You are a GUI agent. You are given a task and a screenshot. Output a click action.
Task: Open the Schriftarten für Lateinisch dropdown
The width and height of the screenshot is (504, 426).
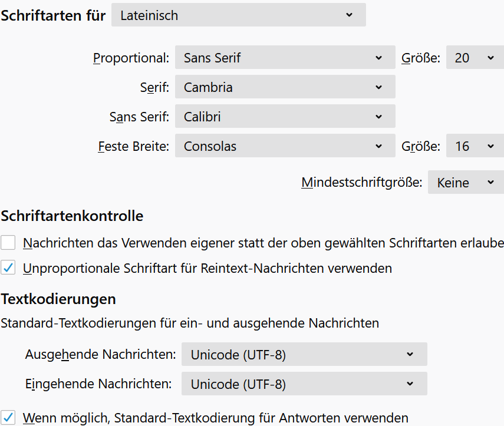238,15
